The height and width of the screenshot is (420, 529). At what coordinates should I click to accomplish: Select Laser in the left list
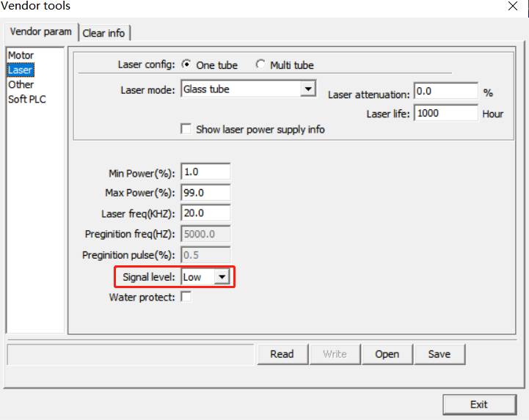(x=21, y=70)
